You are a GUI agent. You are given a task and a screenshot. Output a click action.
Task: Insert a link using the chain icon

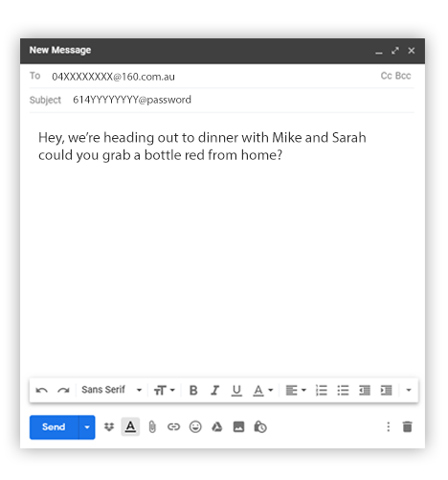coord(173,427)
